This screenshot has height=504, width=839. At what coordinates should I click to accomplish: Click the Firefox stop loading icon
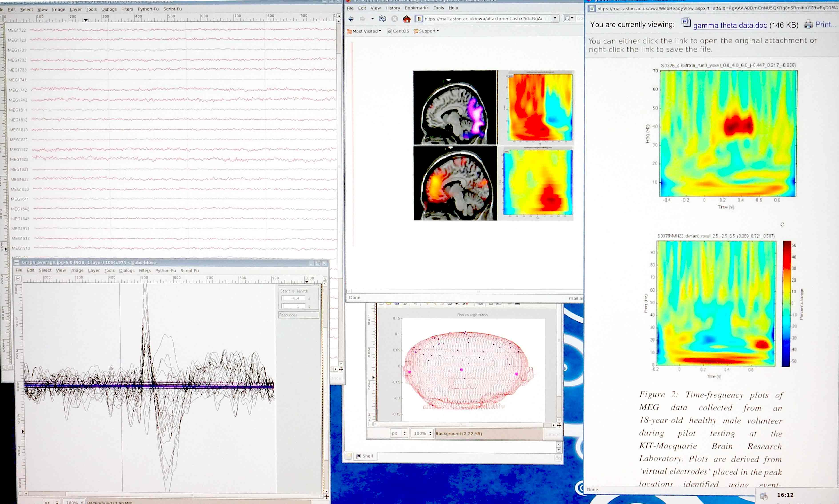click(395, 19)
